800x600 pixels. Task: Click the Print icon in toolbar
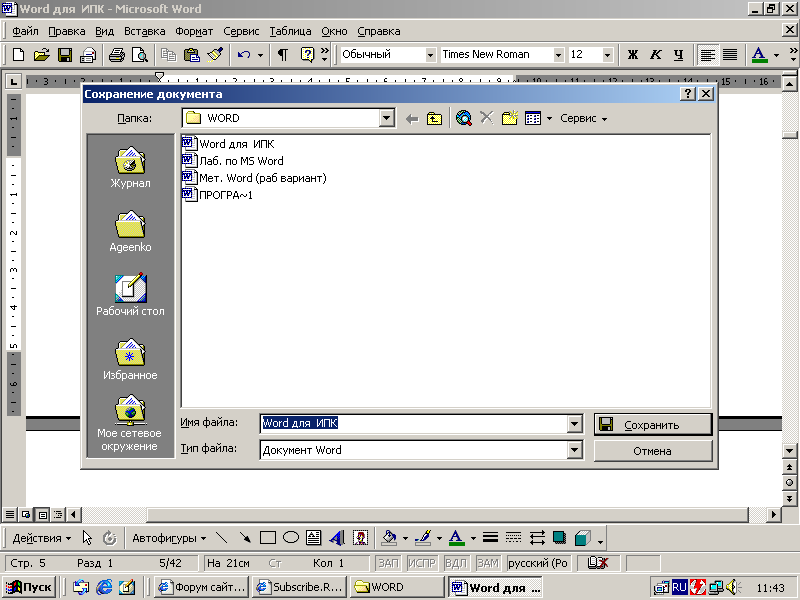[116, 55]
